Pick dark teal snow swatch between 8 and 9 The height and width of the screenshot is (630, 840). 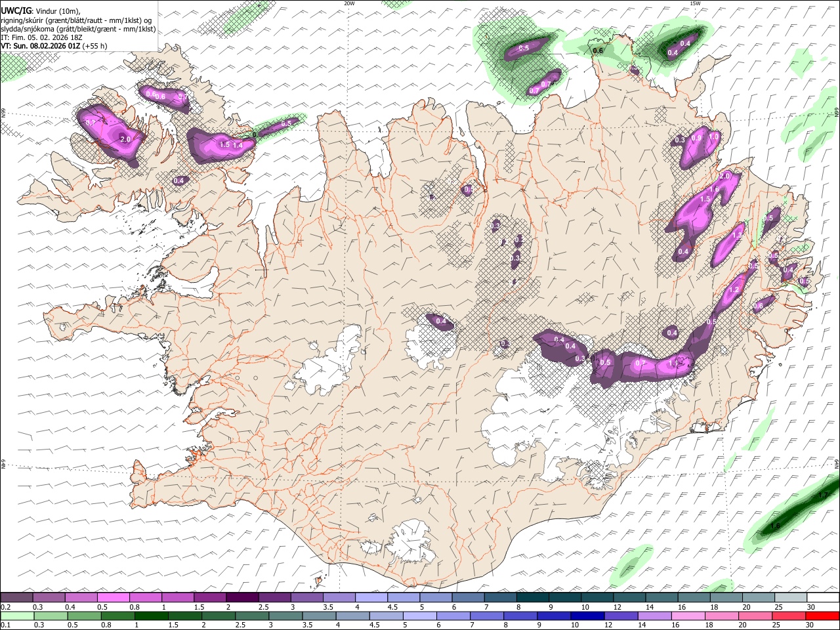click(532, 598)
